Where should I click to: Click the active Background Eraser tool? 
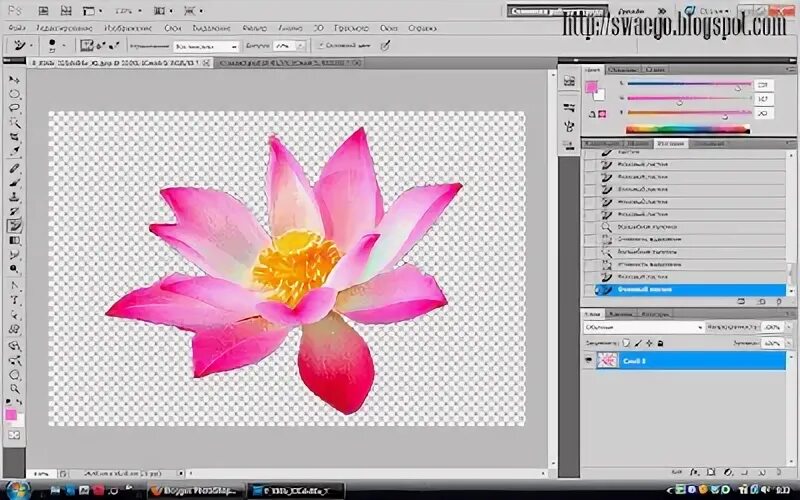coord(14,226)
